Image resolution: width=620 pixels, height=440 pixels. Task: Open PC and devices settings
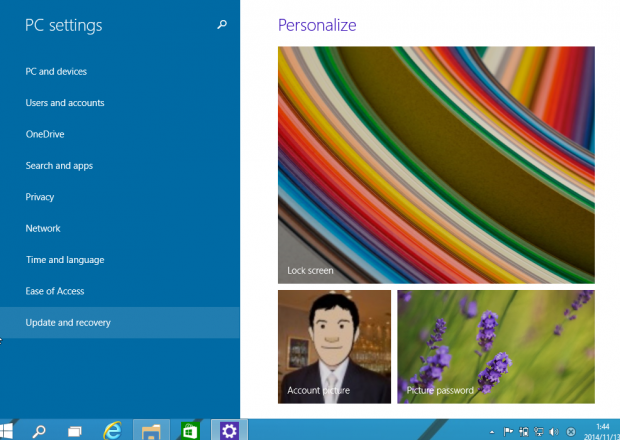tap(56, 72)
